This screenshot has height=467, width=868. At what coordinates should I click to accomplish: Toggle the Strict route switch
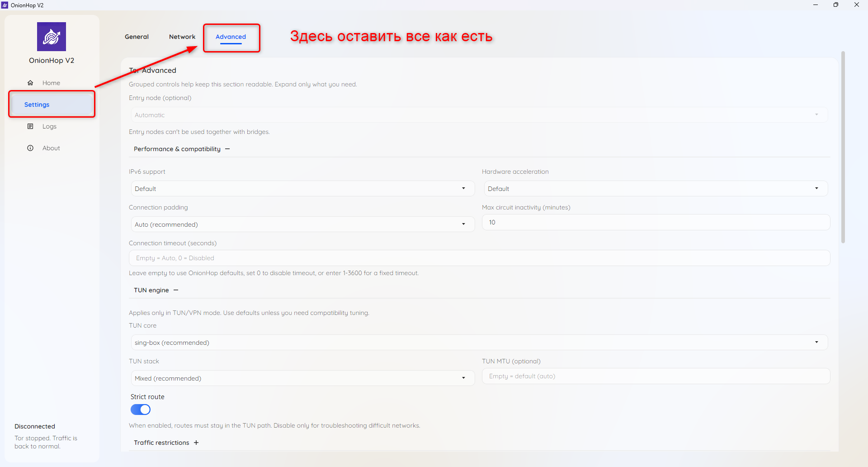point(141,410)
